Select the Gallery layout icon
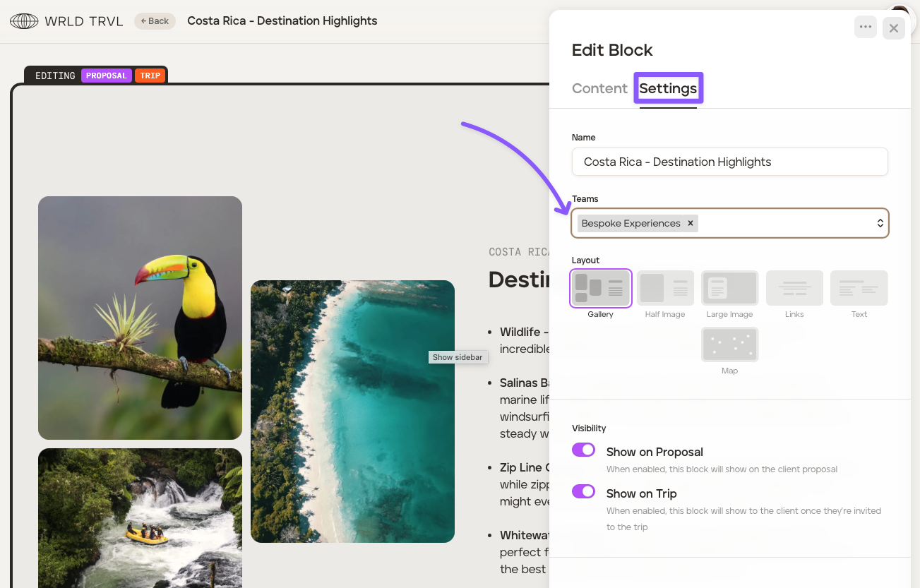Screen dimensions: 920x588 coord(600,288)
